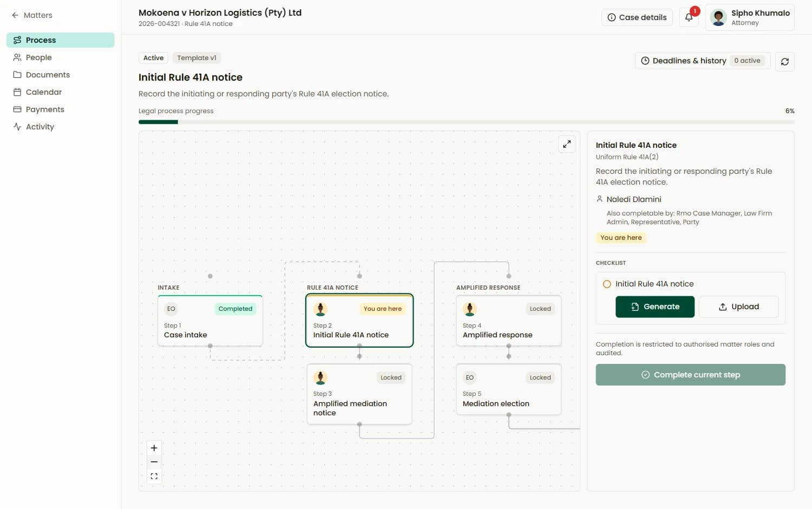Select the Case intake step card
This screenshot has height=509, width=812.
210,321
